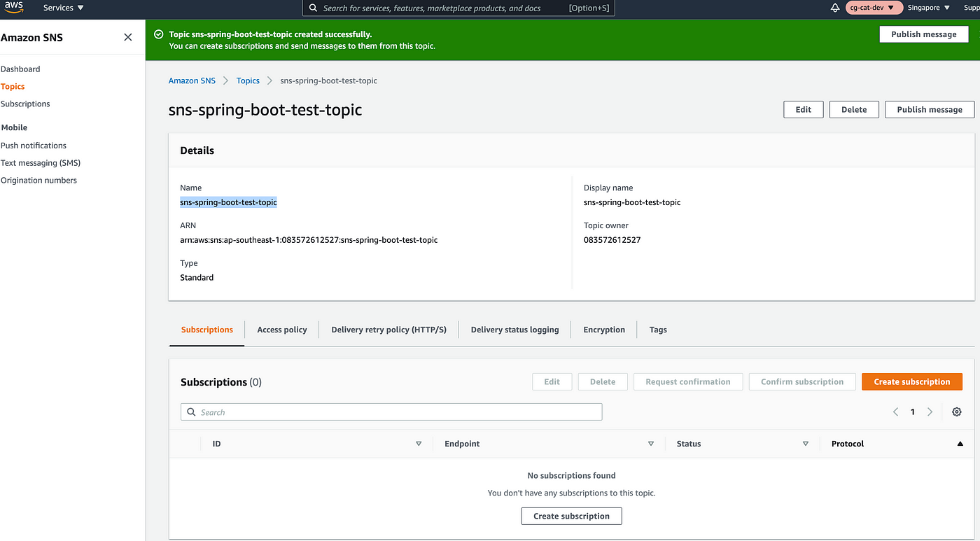Click the Topics breadcrumb link
Viewport: 980px width, 541px height.
[248, 80]
